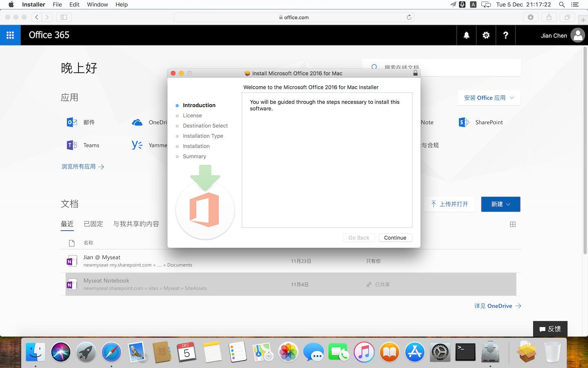
Task: Open Terminal in the Dock
Action: [x=465, y=352]
